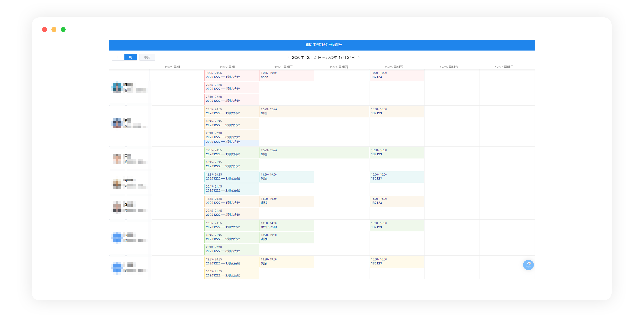Open 周 row's 12:35-20:35 1测试会议 event

coord(232,177)
